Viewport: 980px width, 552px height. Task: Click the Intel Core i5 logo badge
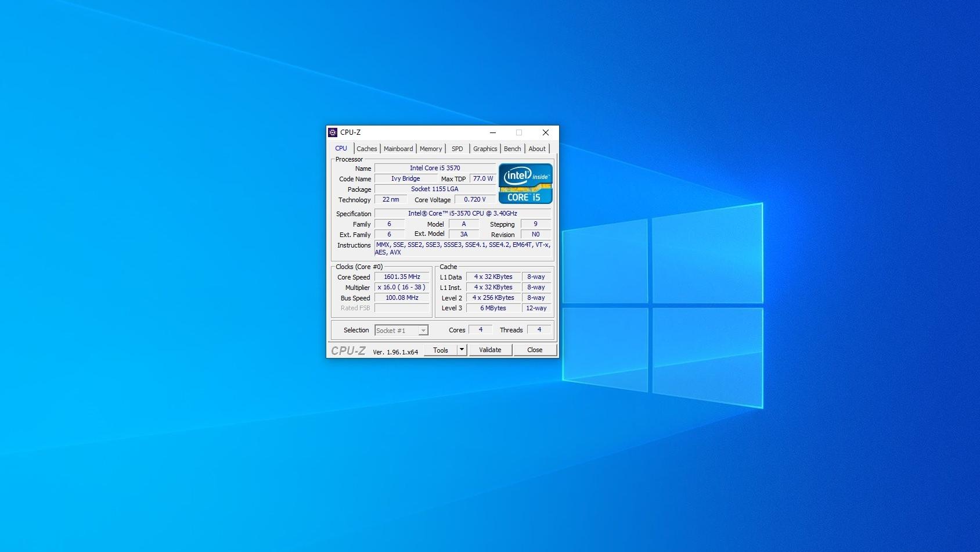[525, 184]
